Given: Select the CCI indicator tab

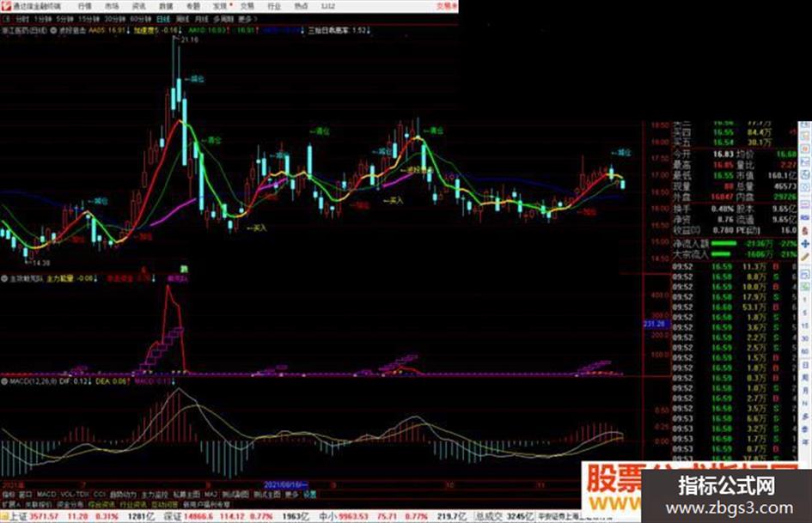Looking at the screenshot, I should pos(100,495).
